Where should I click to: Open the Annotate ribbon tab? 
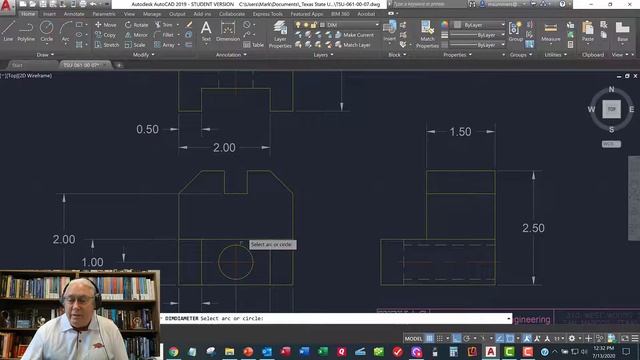pyautogui.click(x=74, y=14)
